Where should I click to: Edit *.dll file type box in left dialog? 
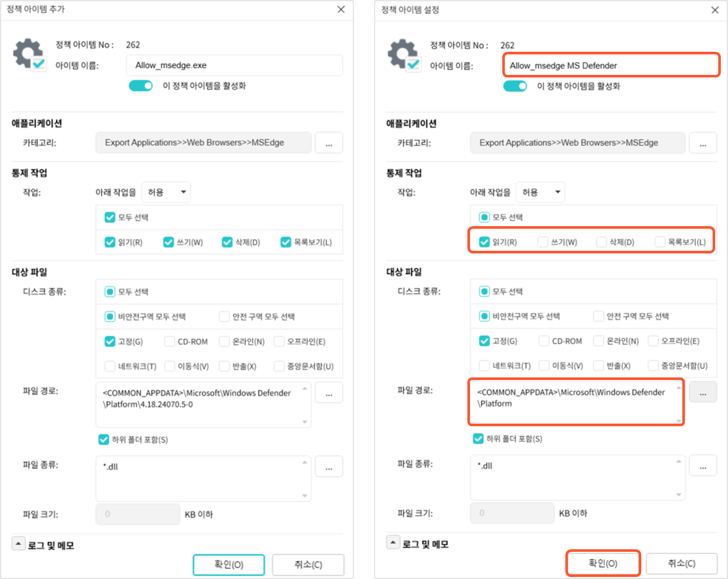(203, 478)
